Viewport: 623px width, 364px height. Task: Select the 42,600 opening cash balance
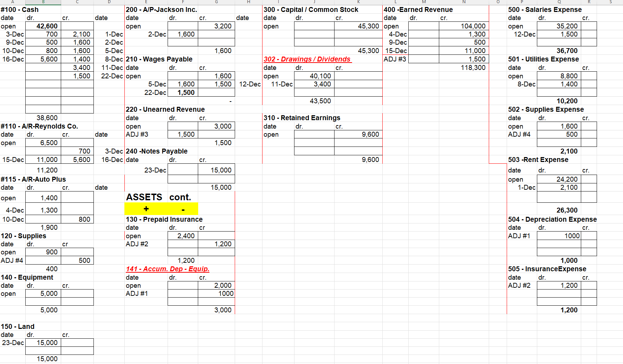(x=43, y=26)
